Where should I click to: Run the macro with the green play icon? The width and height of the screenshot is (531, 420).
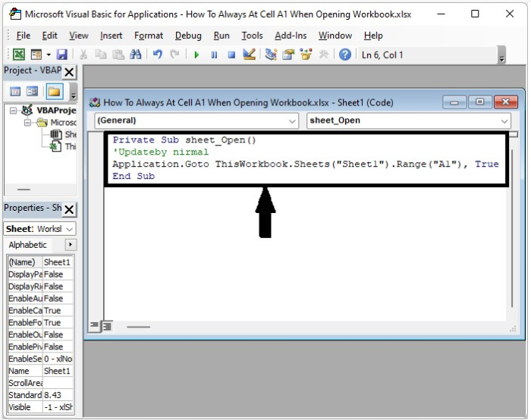pyautogui.click(x=196, y=55)
